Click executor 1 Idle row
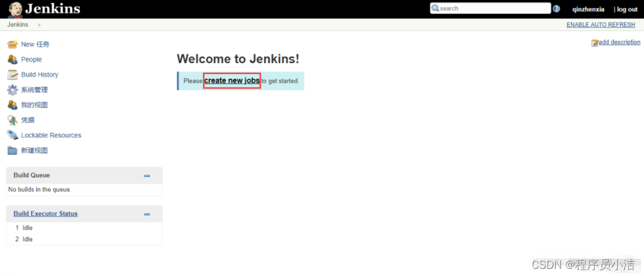This screenshot has height=276, width=644. 84,227
